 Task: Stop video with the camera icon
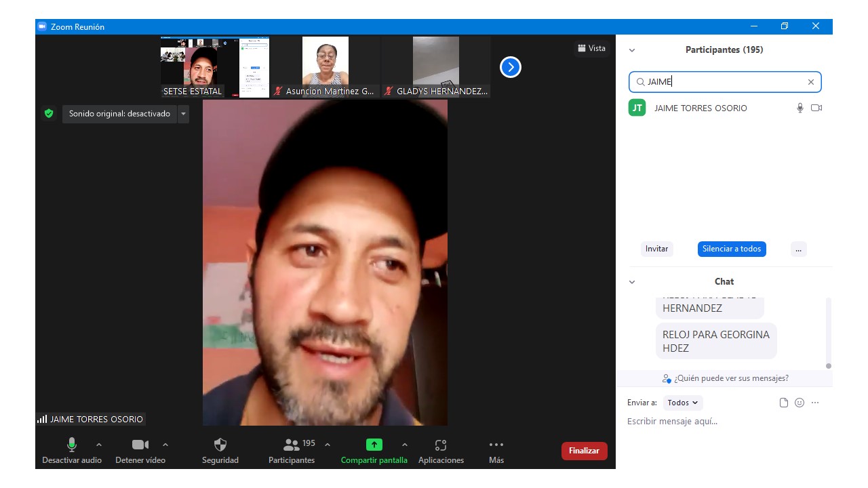pyautogui.click(x=140, y=445)
